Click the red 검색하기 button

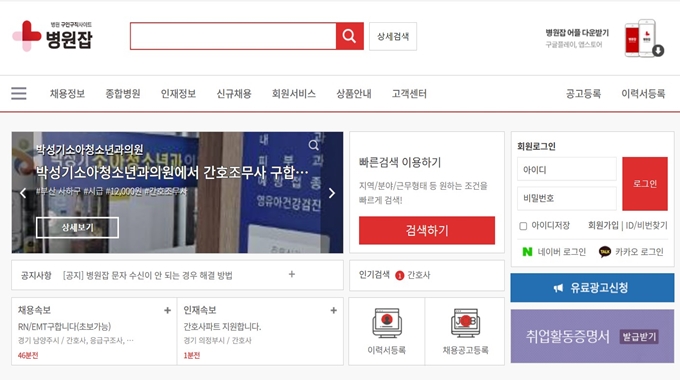click(x=427, y=230)
